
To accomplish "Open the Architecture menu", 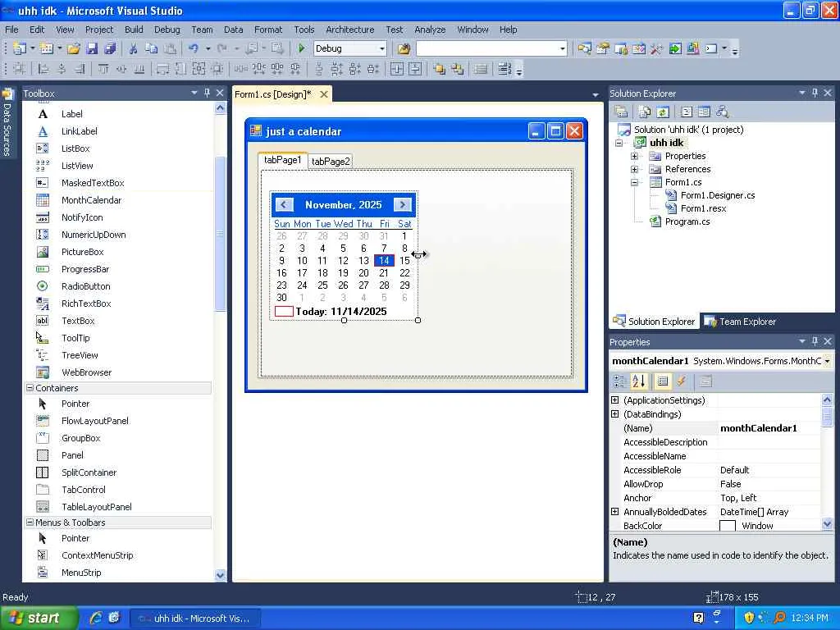I will click(x=349, y=30).
